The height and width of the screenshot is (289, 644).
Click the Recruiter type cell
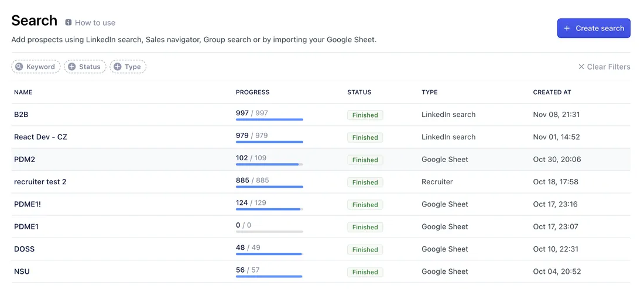[437, 181]
